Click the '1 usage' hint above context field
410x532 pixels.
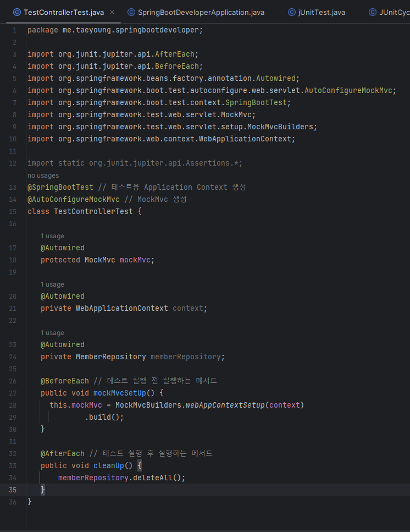[x=52, y=284]
